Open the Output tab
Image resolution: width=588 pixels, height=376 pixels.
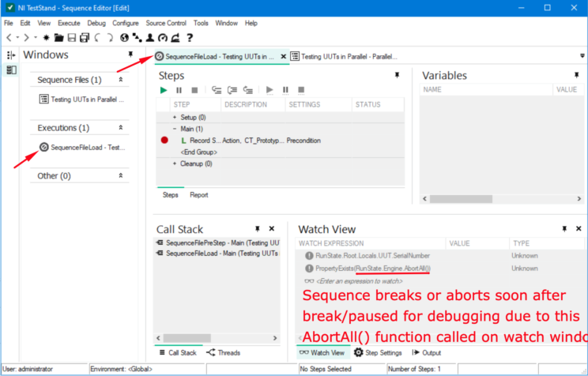(426, 353)
